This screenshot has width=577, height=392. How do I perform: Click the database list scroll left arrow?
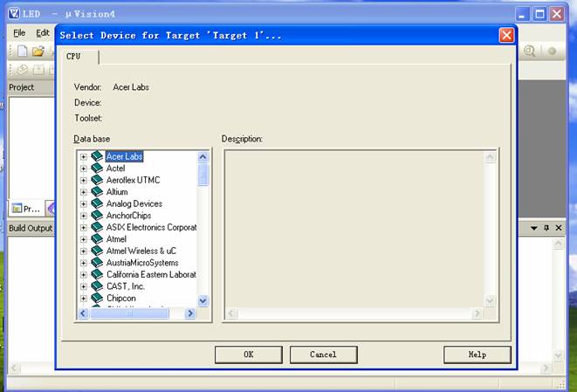(x=83, y=313)
